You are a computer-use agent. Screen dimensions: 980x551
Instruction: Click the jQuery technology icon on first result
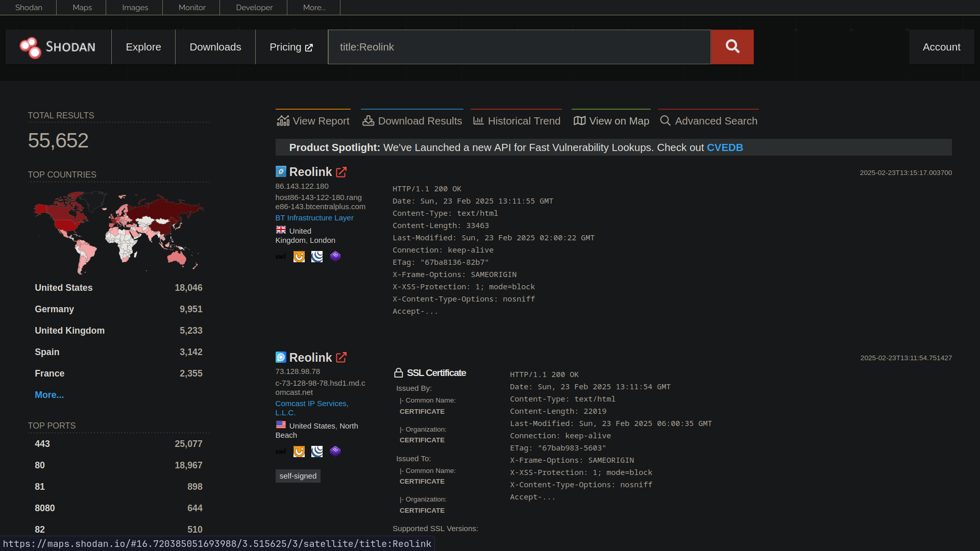[x=317, y=256]
